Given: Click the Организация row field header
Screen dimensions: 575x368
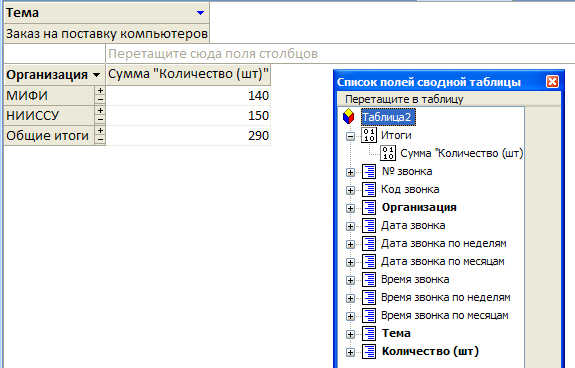Looking at the screenshot, I should tap(54, 75).
